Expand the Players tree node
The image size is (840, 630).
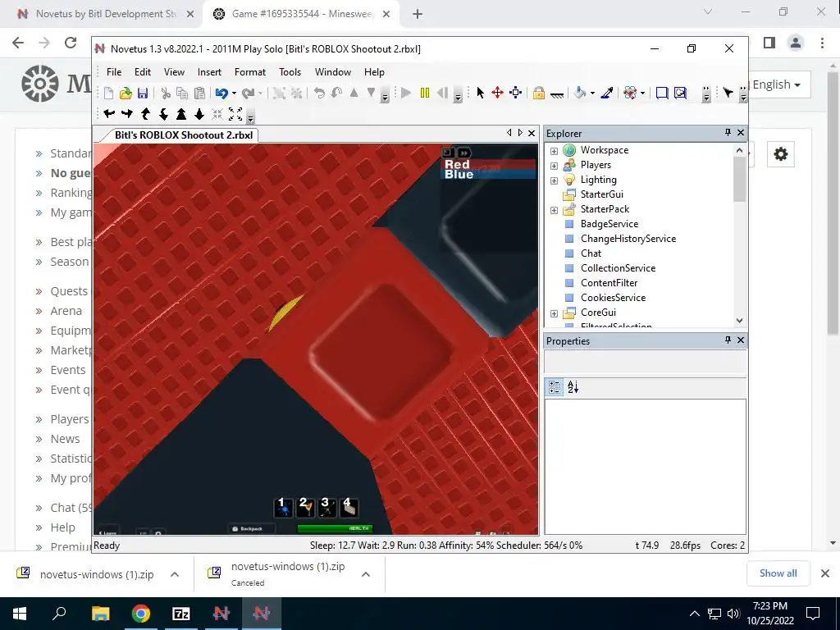click(554, 166)
